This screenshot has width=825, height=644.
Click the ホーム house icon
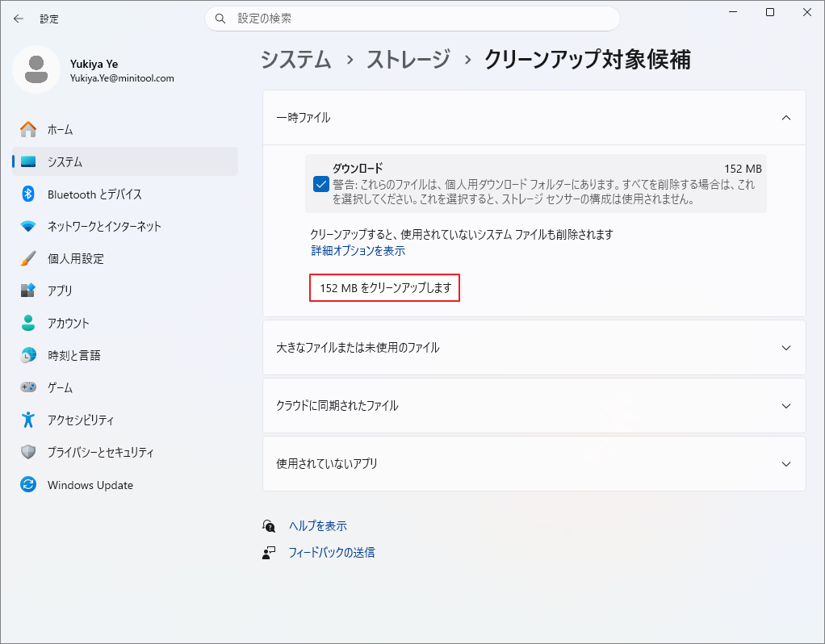[x=28, y=129]
